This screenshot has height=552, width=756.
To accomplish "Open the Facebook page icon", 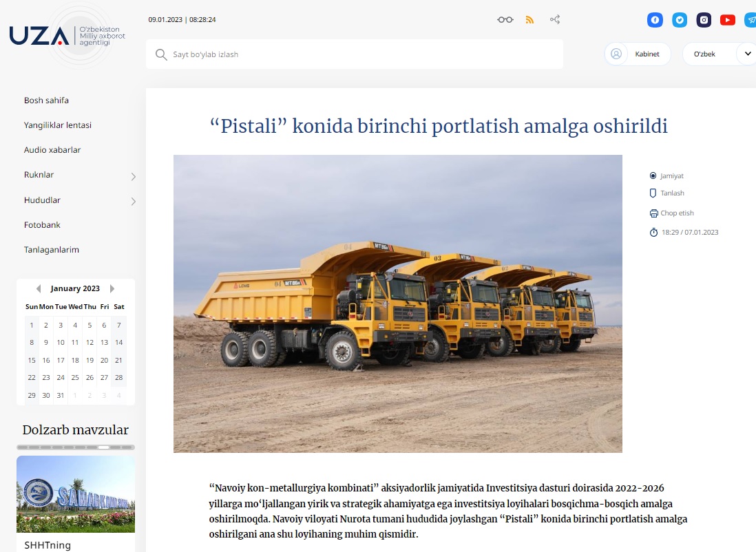I will tap(655, 20).
